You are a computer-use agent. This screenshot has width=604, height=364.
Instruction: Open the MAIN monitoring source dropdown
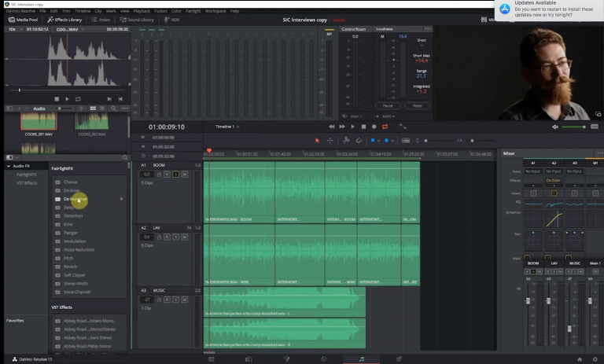(x=389, y=116)
